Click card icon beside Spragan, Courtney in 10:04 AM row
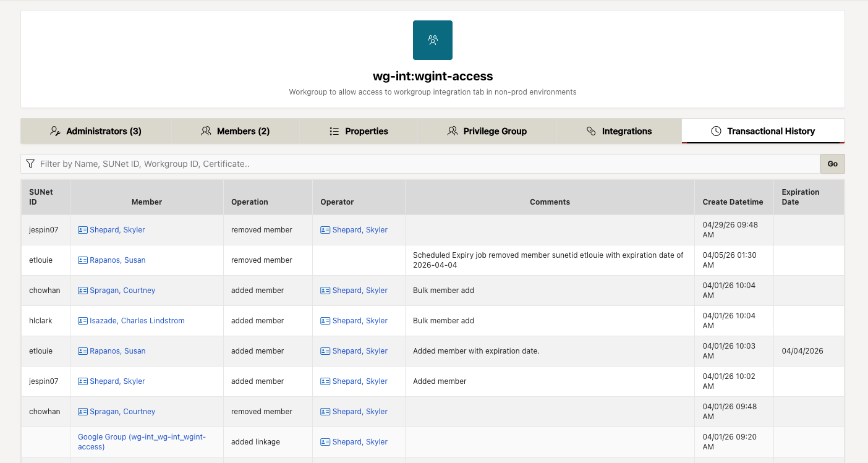The width and height of the screenshot is (868, 463). point(83,291)
